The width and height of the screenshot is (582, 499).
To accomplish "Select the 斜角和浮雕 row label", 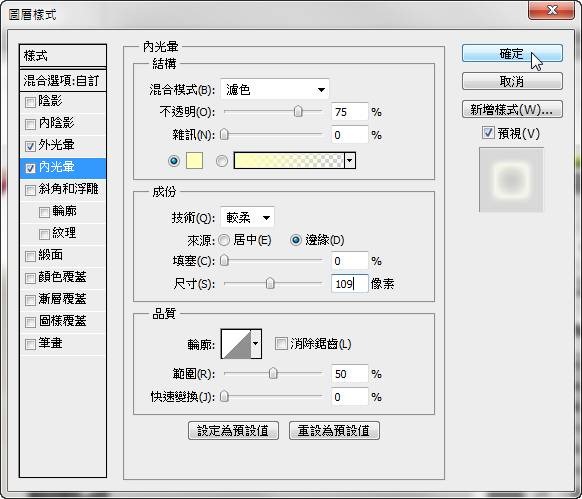I will coord(69,189).
